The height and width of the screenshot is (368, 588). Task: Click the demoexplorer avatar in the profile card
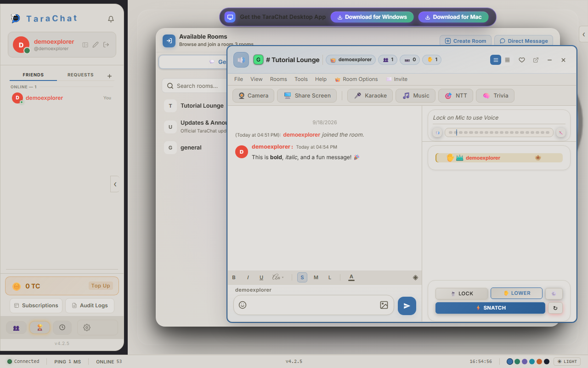click(x=21, y=45)
